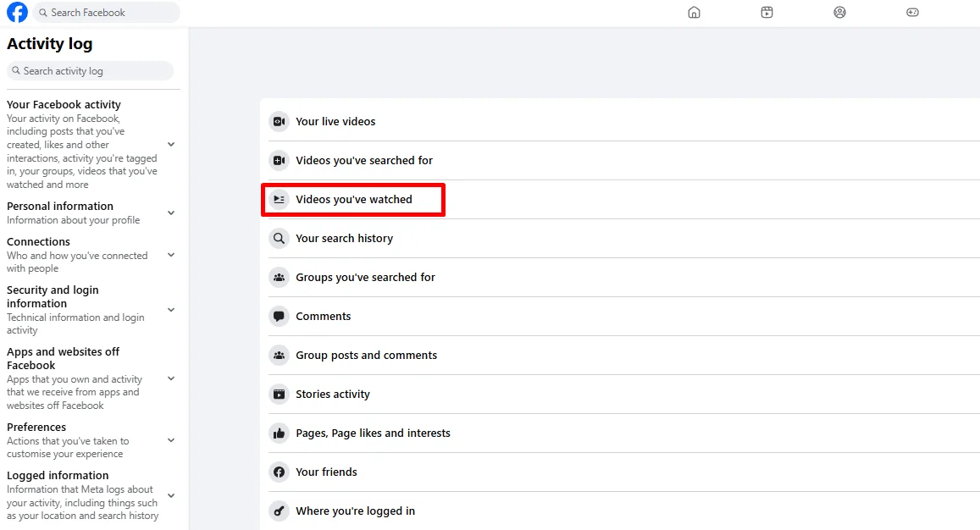Image resolution: width=980 pixels, height=530 pixels.
Task: Click the key icon beside Where you're logged in
Action: pos(279,511)
